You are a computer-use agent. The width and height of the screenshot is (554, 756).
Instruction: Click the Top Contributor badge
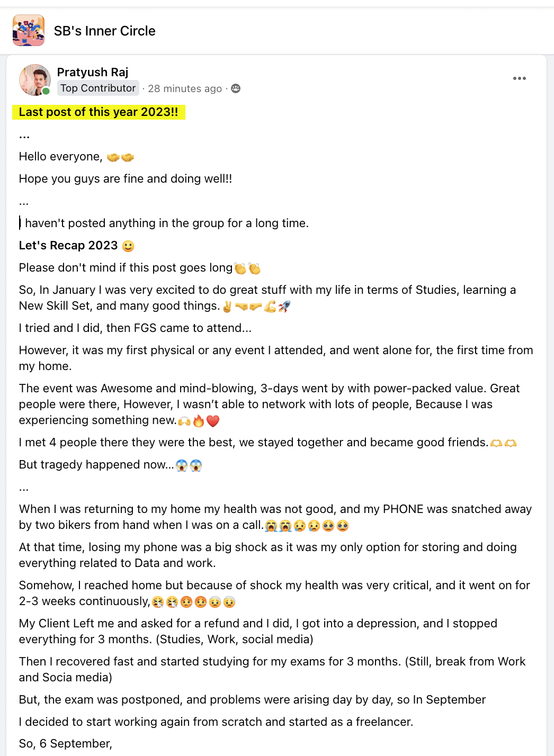(x=98, y=88)
